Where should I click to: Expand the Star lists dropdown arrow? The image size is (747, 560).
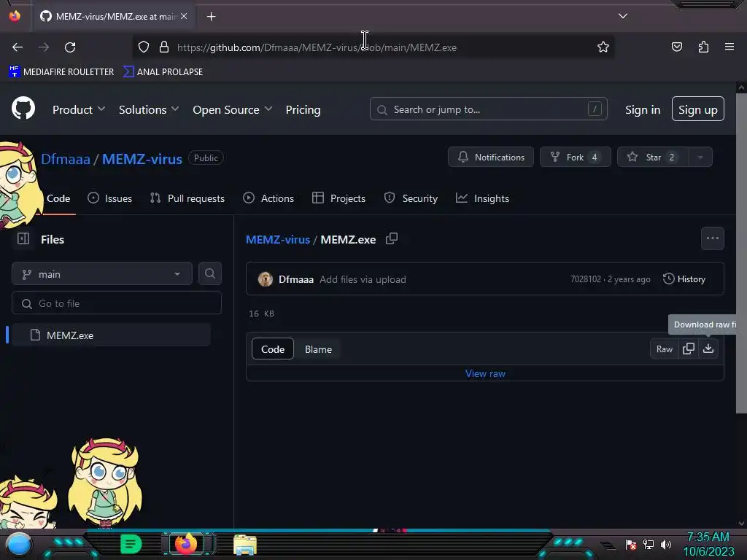(700, 157)
